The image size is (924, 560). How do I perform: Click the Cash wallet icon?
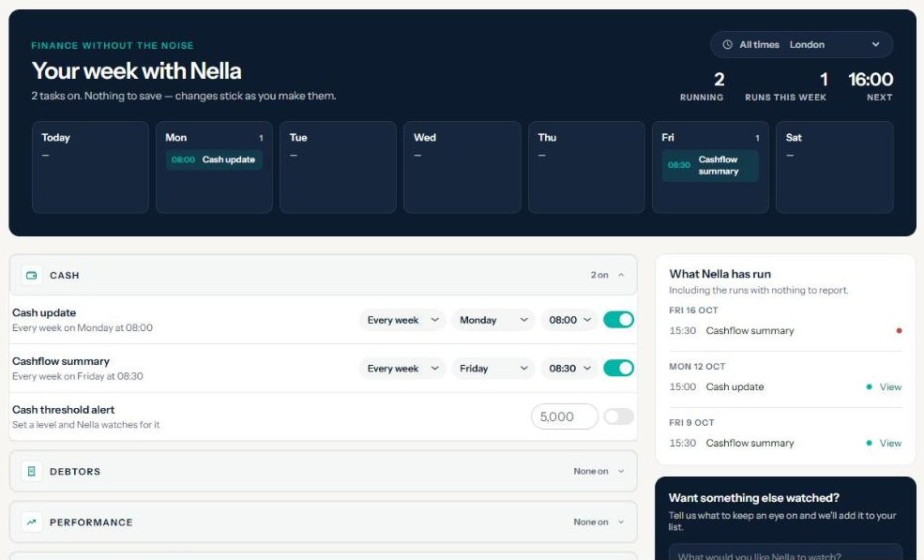(x=31, y=275)
